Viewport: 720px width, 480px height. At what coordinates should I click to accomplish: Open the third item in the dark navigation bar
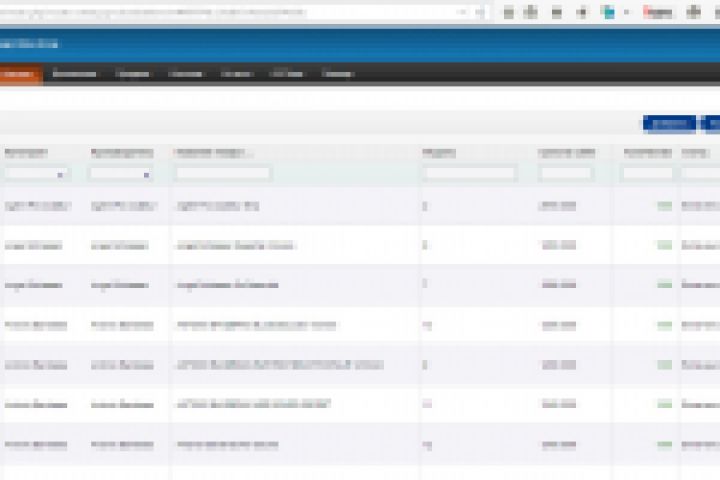(132, 74)
